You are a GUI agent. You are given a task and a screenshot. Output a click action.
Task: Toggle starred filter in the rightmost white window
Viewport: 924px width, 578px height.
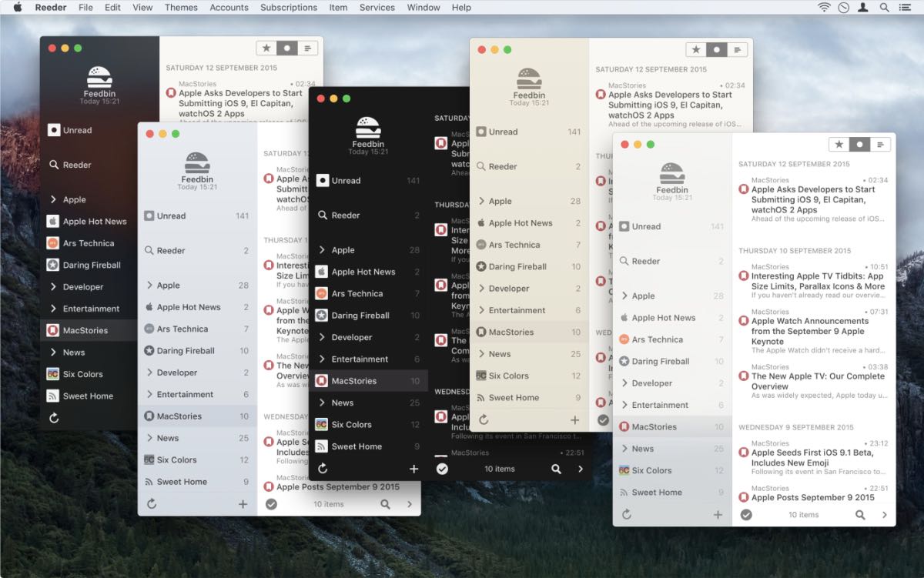click(839, 145)
